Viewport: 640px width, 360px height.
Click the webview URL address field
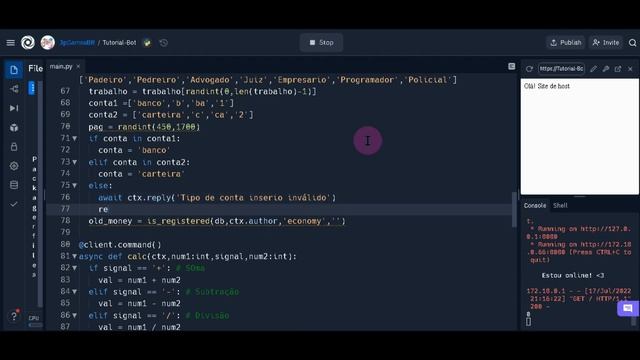coord(561,69)
